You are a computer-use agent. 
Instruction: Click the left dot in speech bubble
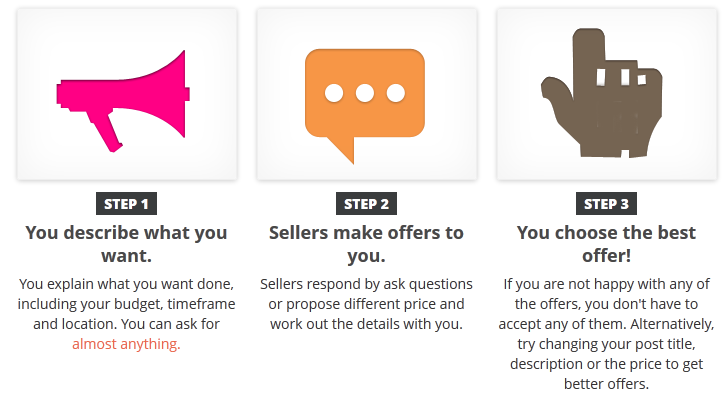(334, 93)
